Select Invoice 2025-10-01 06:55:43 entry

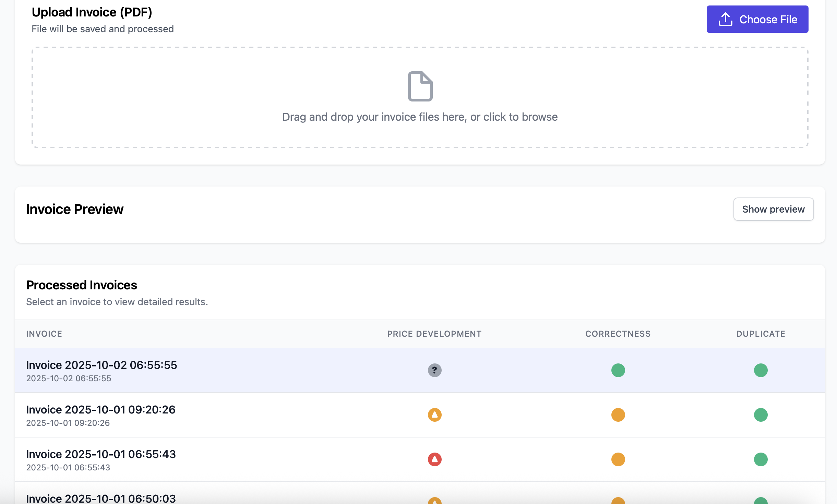pyautogui.click(x=101, y=455)
